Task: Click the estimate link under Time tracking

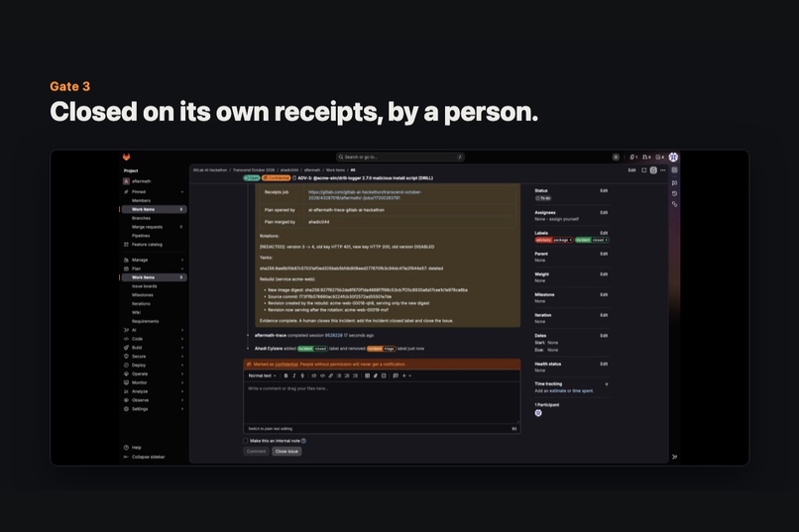Action: coord(558,391)
